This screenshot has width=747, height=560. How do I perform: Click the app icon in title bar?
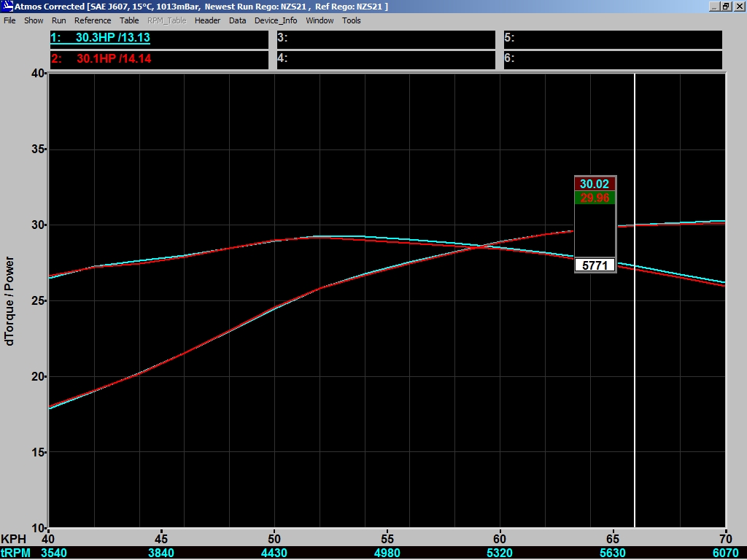point(7,6)
